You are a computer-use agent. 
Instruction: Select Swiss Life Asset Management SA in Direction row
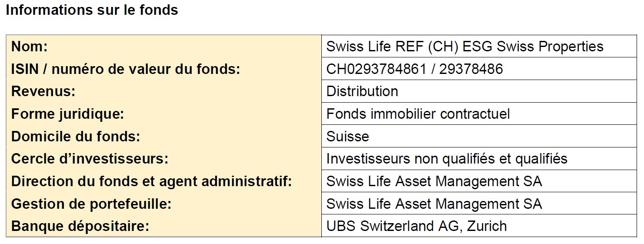click(x=434, y=181)
